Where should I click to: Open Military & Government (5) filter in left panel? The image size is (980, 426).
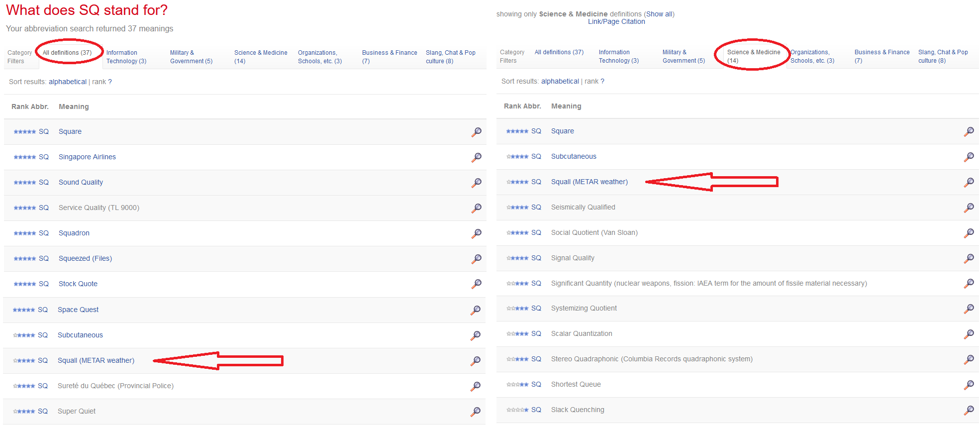tap(191, 57)
